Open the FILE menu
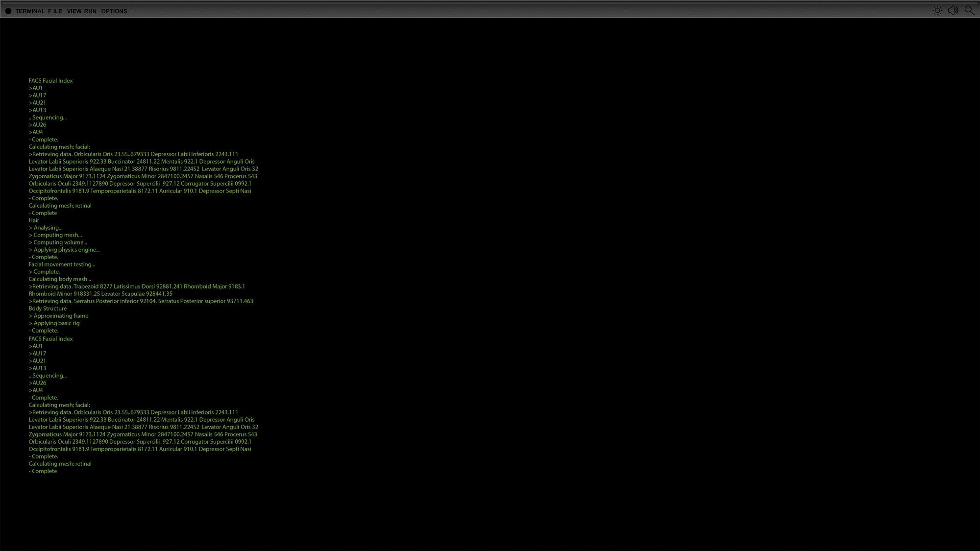Image resolution: width=980 pixels, height=551 pixels. coord(55,11)
